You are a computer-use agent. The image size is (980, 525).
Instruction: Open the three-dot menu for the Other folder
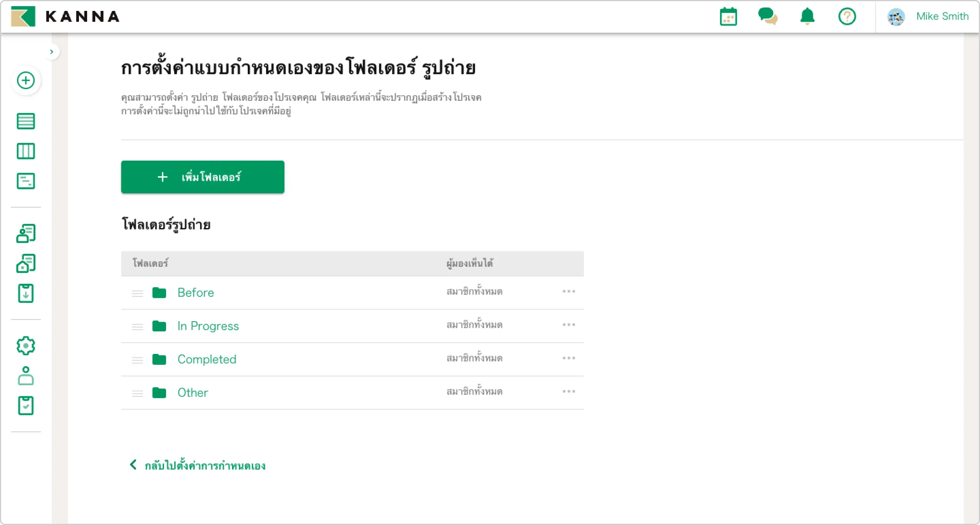(569, 392)
